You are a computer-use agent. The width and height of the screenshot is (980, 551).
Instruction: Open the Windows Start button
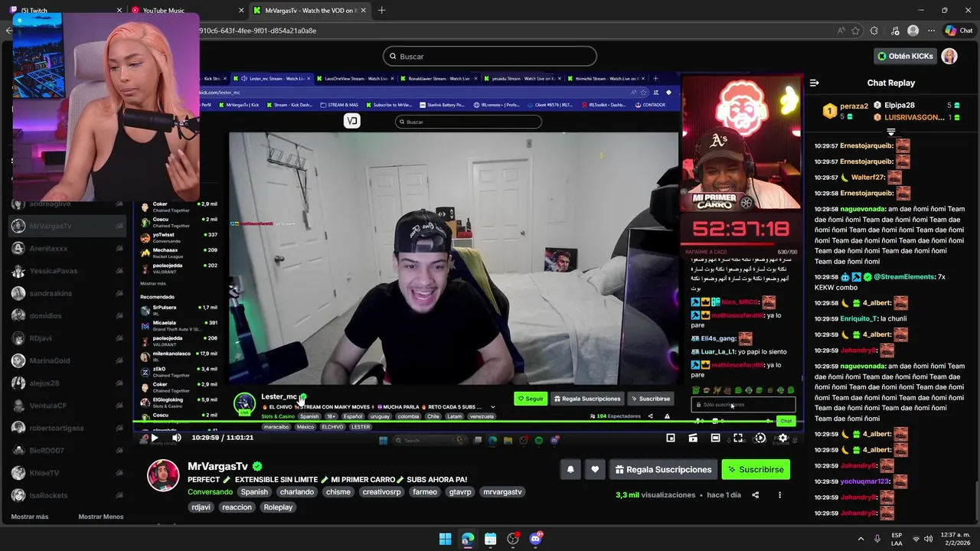click(445, 539)
